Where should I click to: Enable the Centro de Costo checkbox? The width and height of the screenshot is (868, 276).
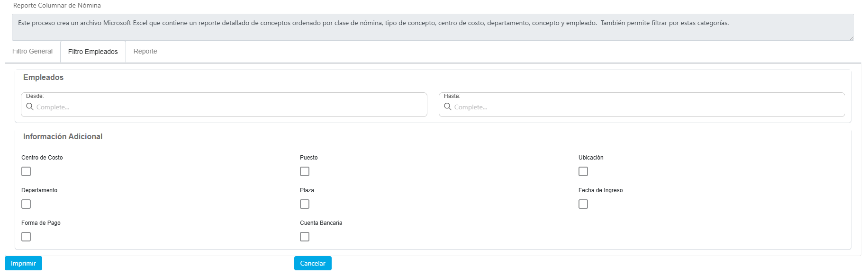point(26,171)
